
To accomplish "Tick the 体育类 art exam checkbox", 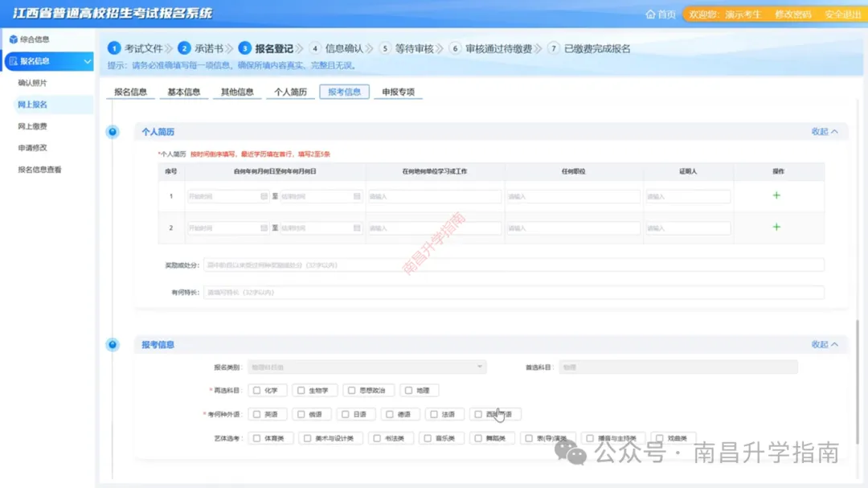I will [x=256, y=438].
